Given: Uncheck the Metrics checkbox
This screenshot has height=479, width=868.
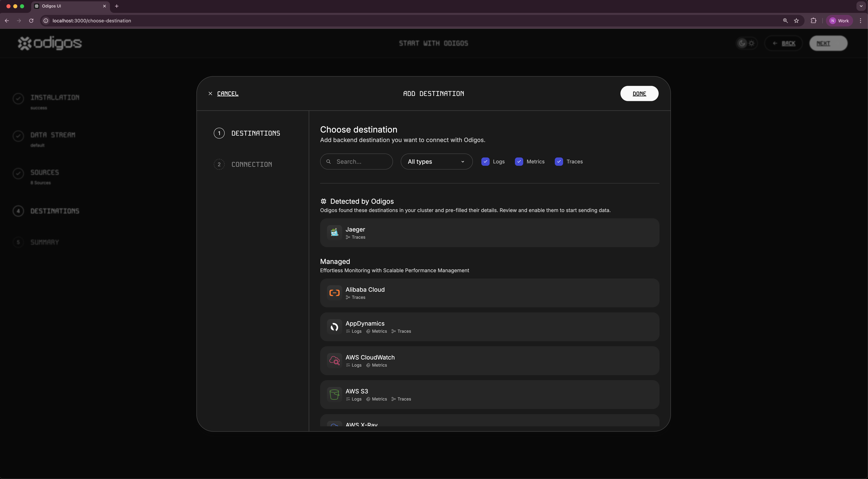Looking at the screenshot, I should (519, 162).
